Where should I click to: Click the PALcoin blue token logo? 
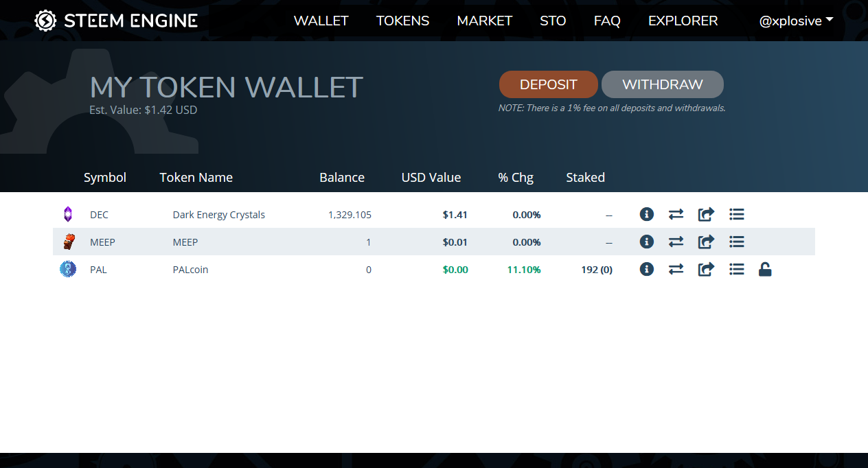click(x=68, y=269)
